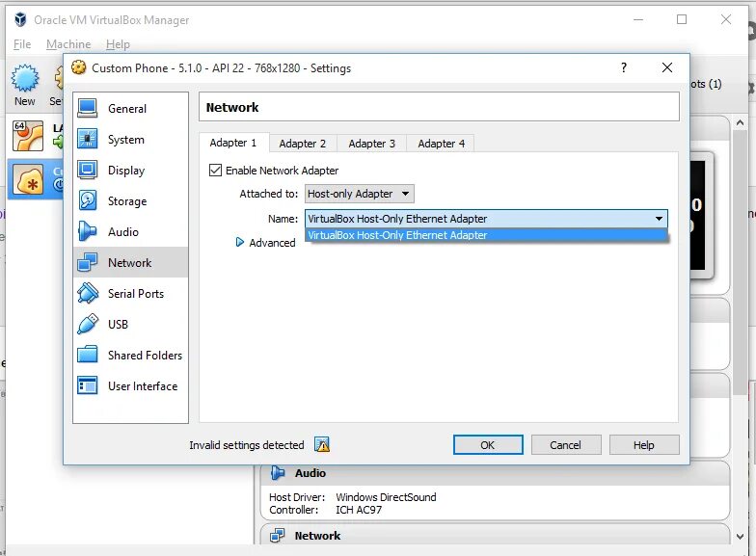Confirm settings with the OK button

point(488,445)
